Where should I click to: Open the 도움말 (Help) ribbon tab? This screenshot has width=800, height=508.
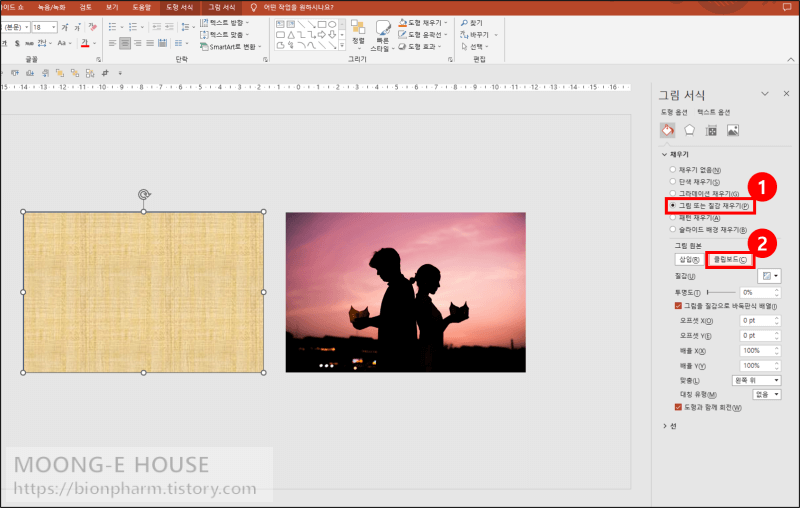coord(141,7)
